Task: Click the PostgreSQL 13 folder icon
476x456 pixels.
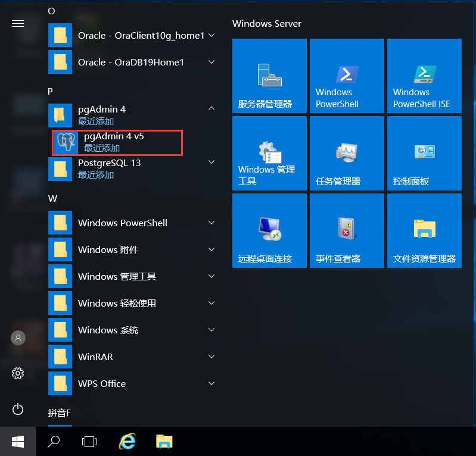Action: (60, 169)
